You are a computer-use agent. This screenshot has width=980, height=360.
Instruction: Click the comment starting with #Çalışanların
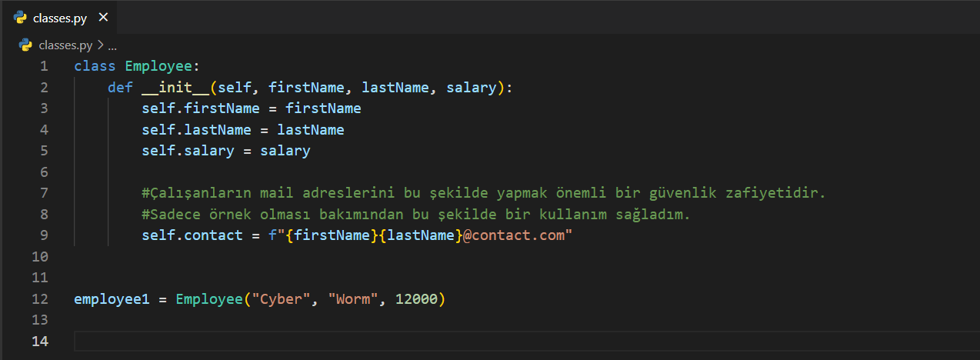pos(483,193)
